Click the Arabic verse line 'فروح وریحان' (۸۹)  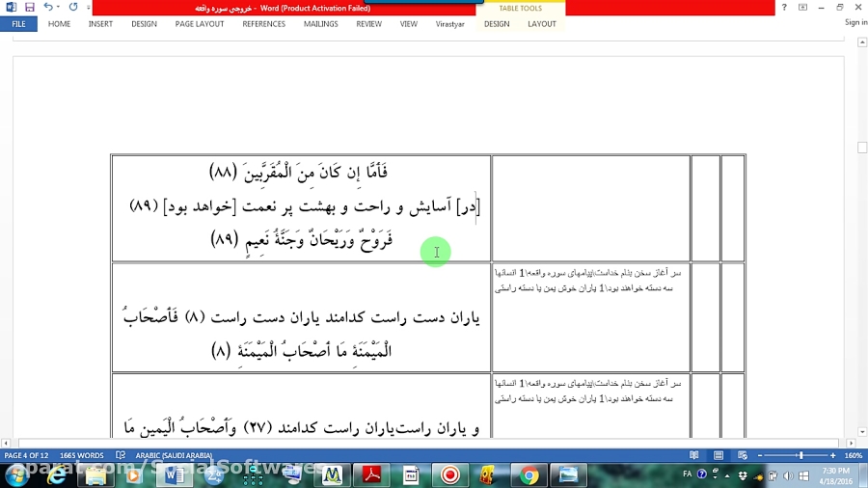tap(302, 240)
